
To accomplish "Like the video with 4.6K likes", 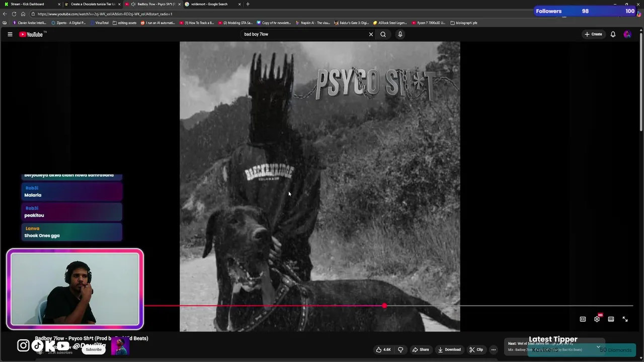I will pos(383,349).
